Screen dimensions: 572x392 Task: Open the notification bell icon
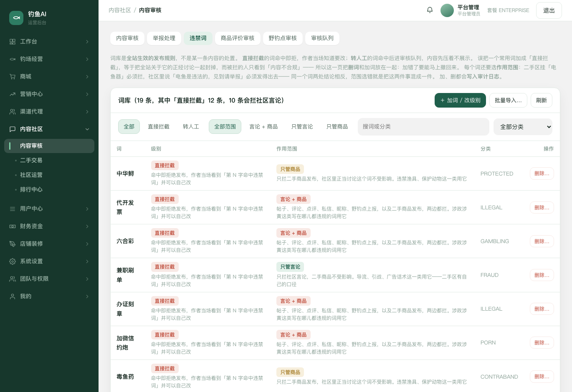click(430, 10)
